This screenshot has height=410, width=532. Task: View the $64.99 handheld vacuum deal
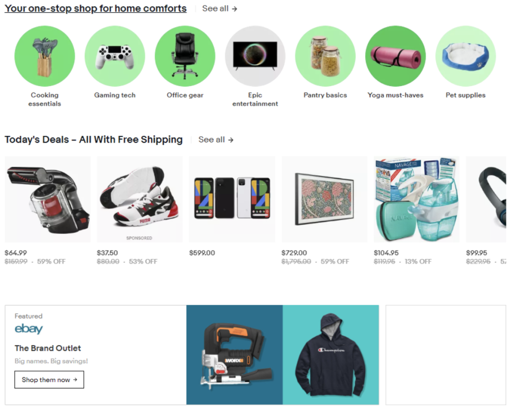pos(47,199)
